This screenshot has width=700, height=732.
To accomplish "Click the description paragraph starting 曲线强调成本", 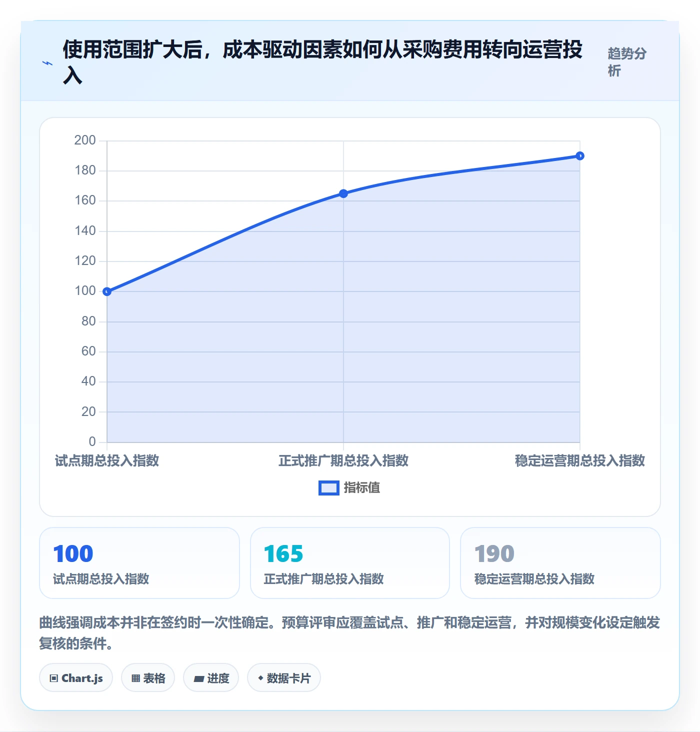I will click(x=350, y=633).
